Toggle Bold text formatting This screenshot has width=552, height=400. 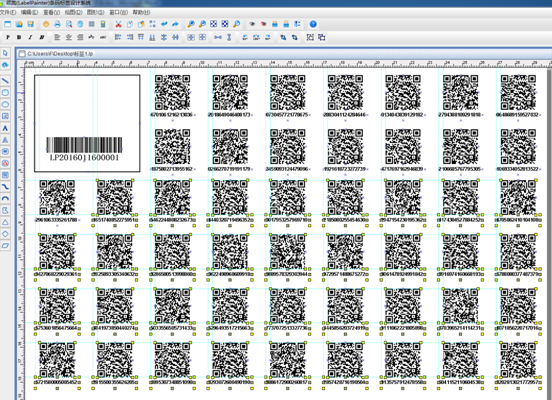[x=19, y=37]
